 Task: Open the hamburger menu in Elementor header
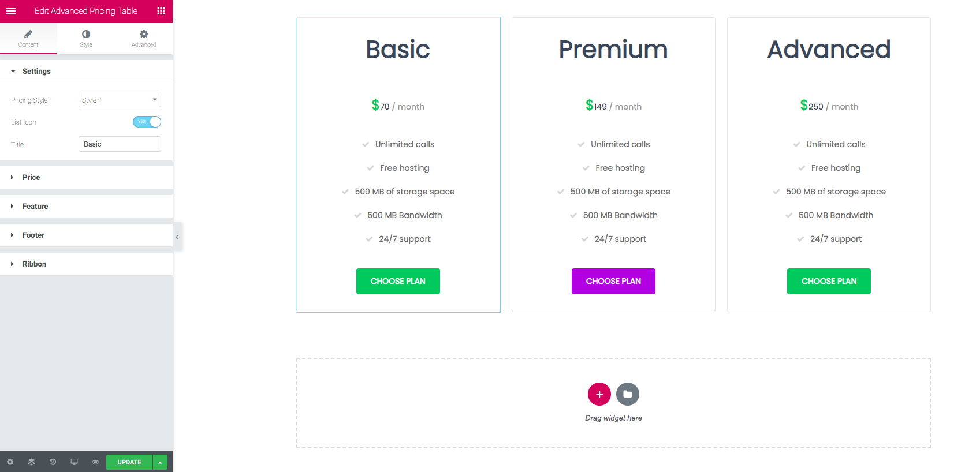pyautogui.click(x=11, y=11)
